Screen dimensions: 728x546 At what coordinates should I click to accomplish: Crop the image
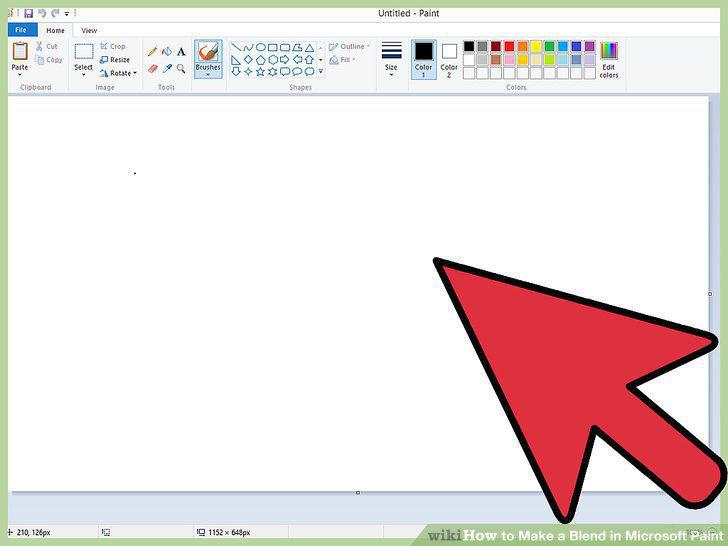(113, 46)
